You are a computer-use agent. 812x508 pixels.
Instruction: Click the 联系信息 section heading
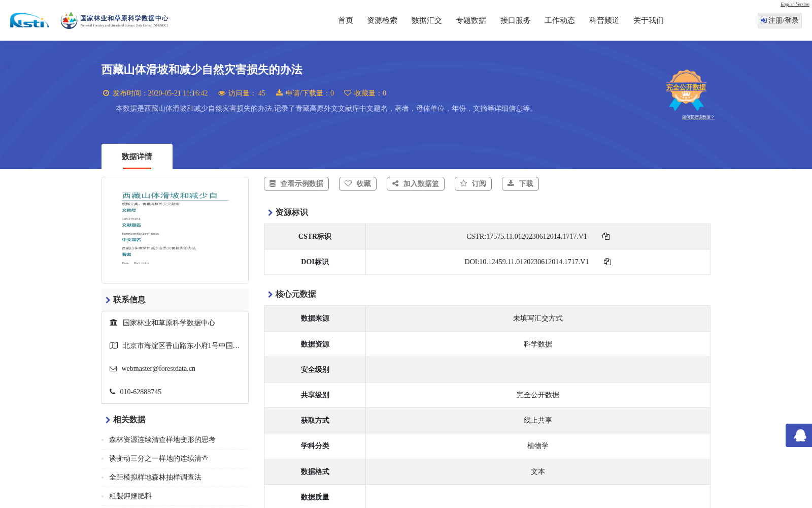click(129, 300)
